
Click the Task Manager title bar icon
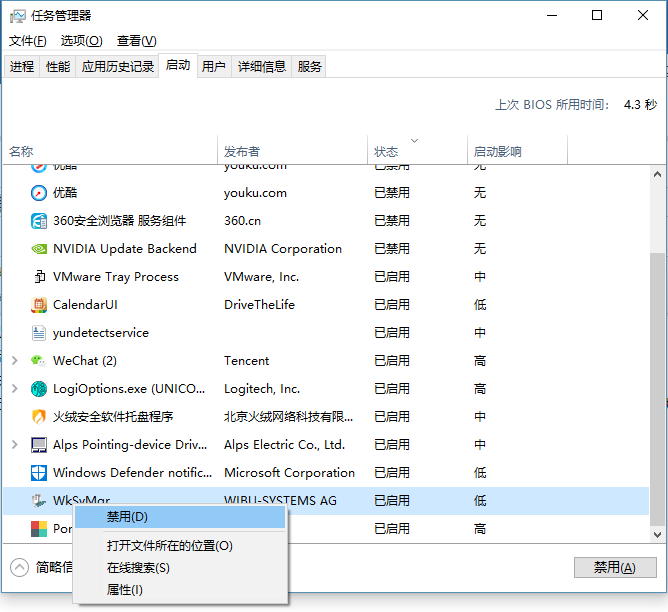(17, 16)
